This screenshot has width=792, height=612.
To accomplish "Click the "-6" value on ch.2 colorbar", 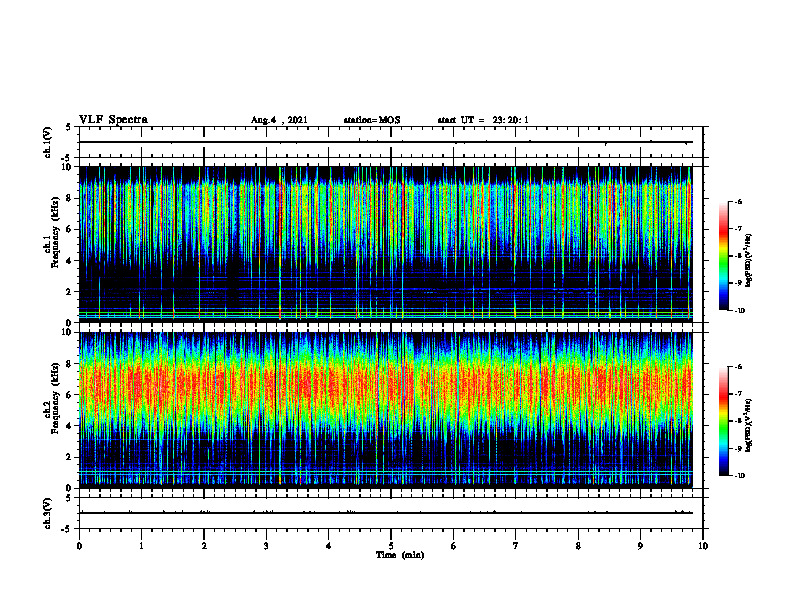I will pyautogui.click(x=738, y=367).
